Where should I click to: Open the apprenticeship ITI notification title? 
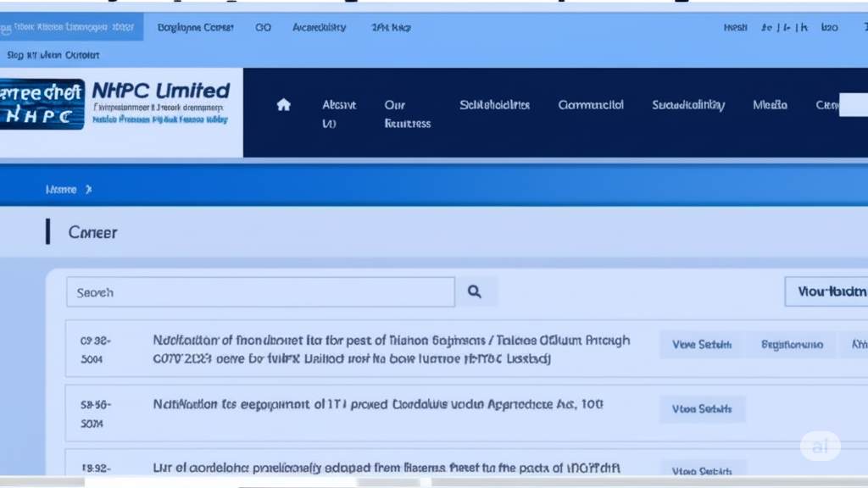[x=378, y=404]
